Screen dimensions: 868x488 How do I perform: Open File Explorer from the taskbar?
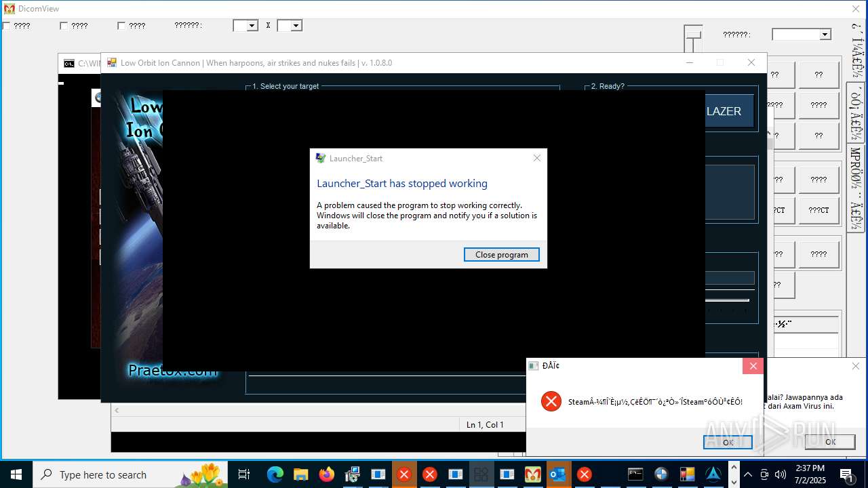[x=300, y=474]
